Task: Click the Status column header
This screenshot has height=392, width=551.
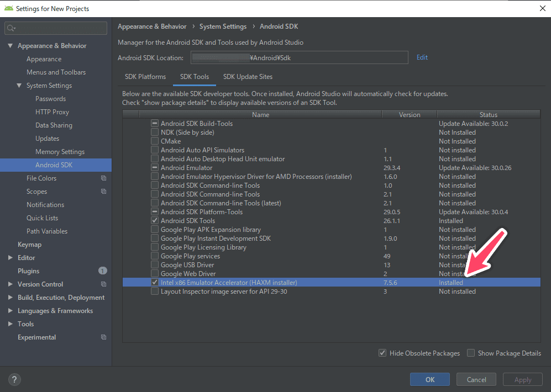Action: (x=489, y=114)
